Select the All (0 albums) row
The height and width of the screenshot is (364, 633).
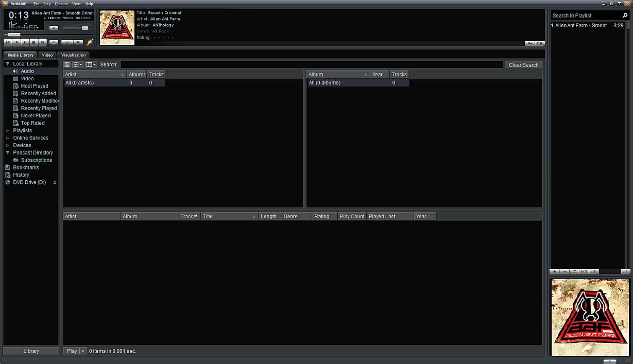point(358,83)
